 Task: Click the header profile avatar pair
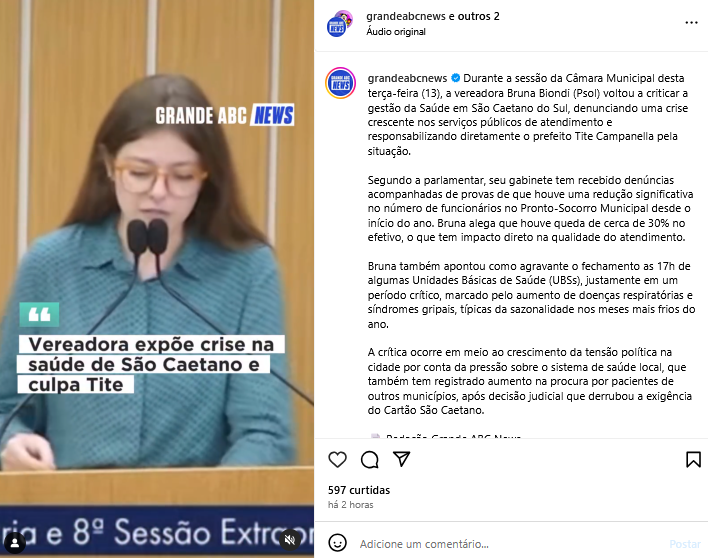tap(340, 24)
